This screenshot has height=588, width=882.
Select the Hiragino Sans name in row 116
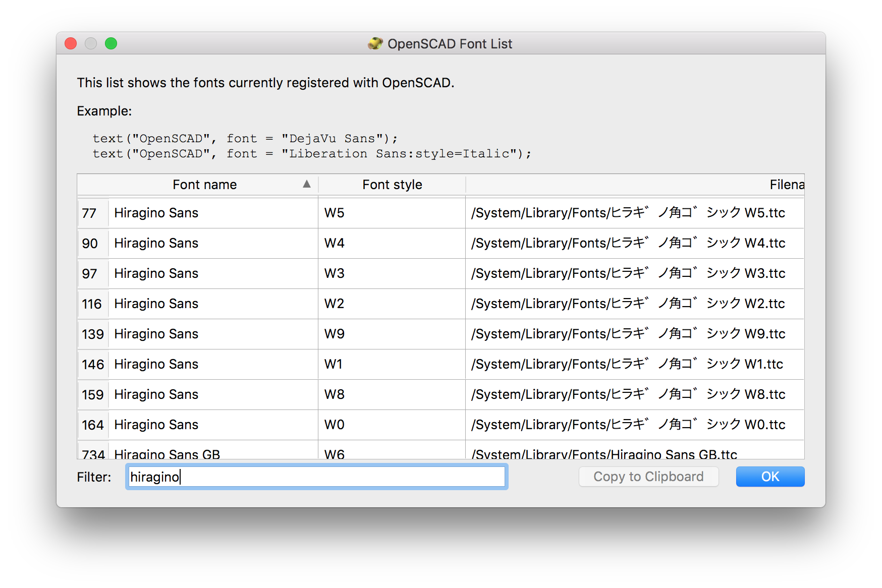click(x=213, y=304)
